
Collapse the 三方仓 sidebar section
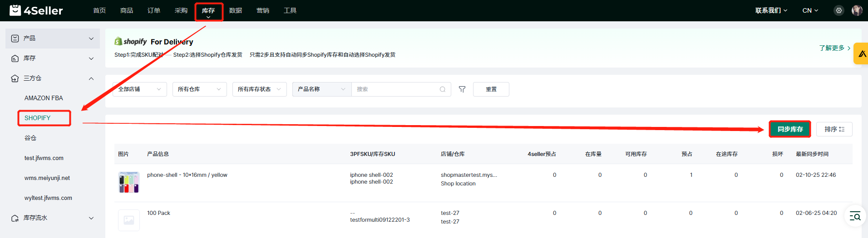click(91, 78)
